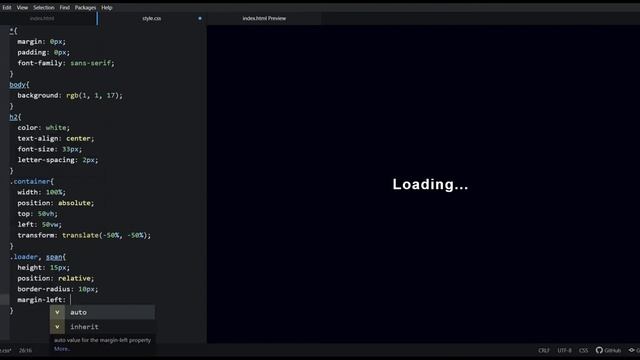Select the style.css tab
Image resolution: width=640 pixels, height=360 pixels.
click(x=151, y=18)
